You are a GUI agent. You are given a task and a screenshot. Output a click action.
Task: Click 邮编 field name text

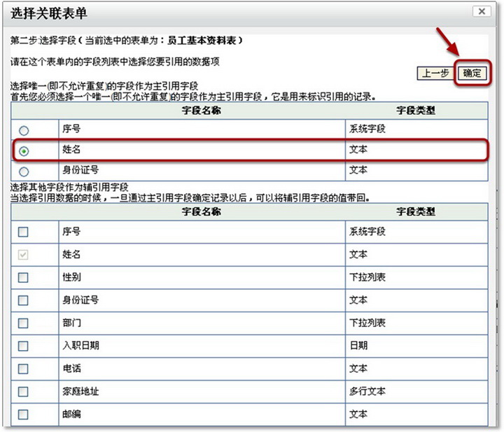pos(71,414)
